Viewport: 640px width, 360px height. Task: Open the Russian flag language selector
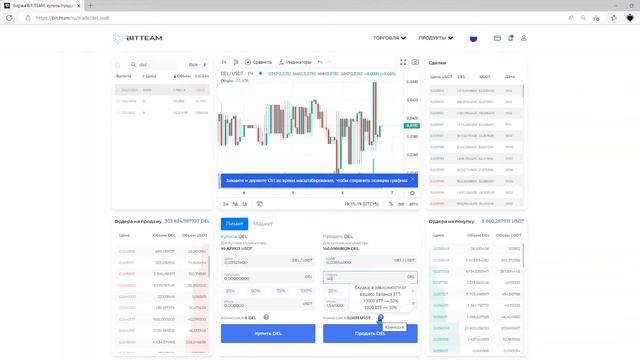473,38
